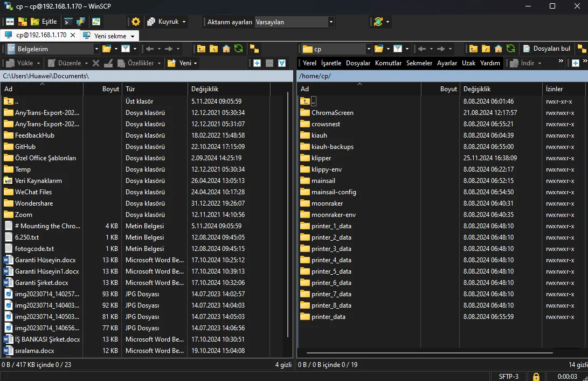Expand remote filter dropdown arrow
Screen dimensions: 588x381
pyautogui.click(x=407, y=49)
